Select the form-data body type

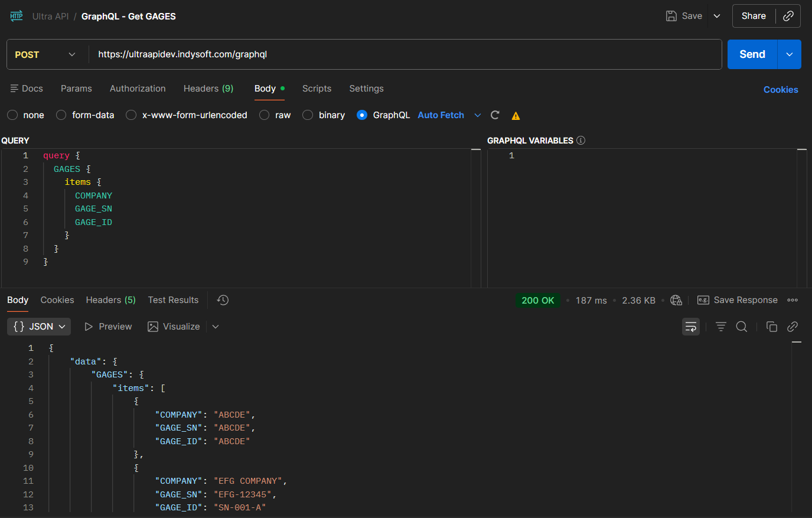(x=61, y=115)
